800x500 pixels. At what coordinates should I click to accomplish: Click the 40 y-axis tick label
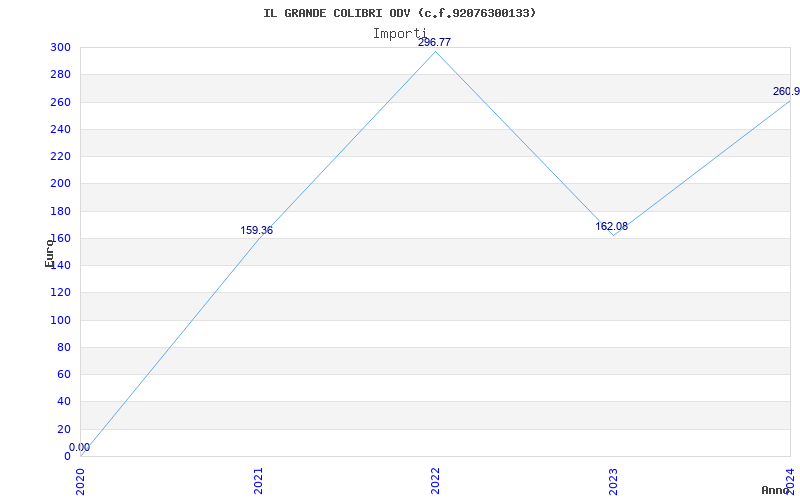(x=64, y=402)
